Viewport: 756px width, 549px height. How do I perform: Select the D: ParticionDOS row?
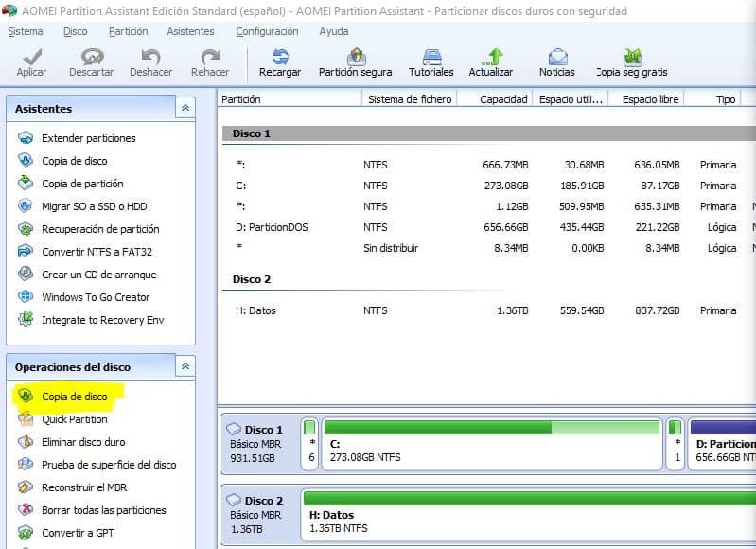coord(489,227)
